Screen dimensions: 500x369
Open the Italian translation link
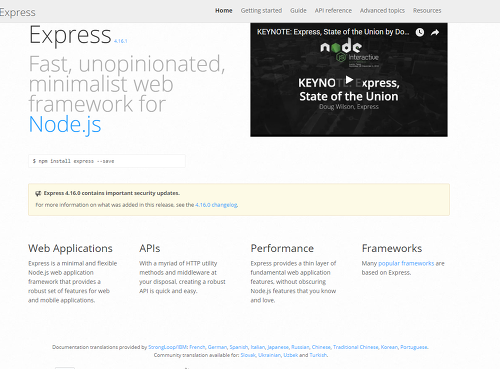point(258,347)
